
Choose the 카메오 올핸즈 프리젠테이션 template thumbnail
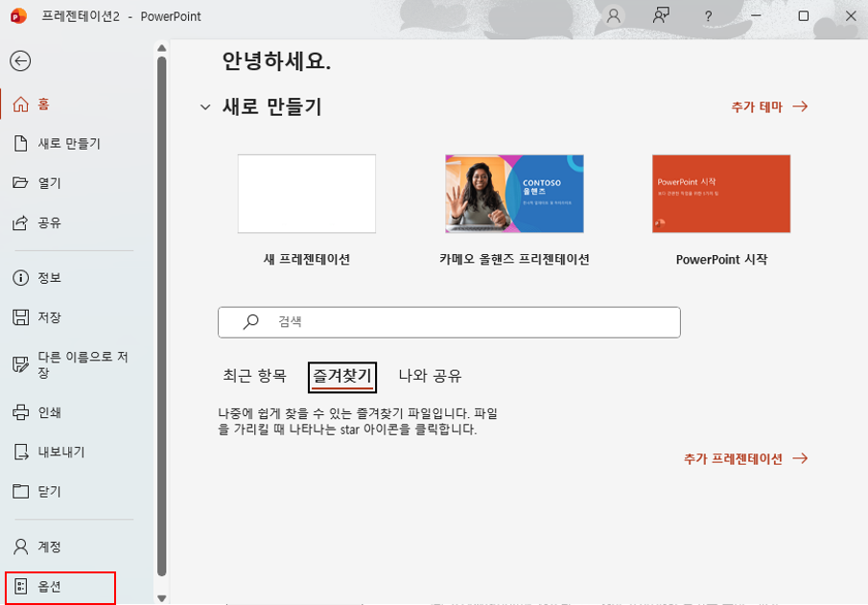point(514,194)
